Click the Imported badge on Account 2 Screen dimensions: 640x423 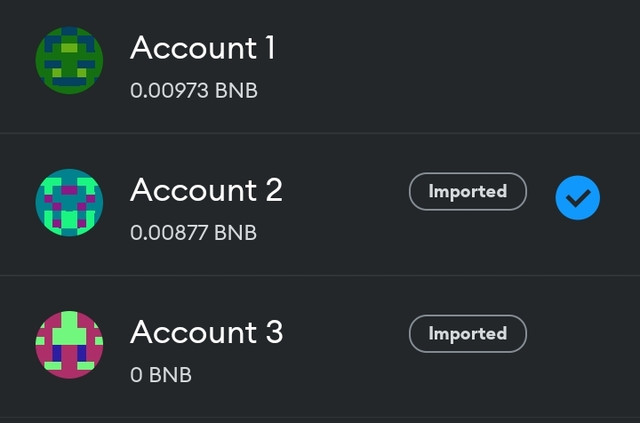pyautogui.click(x=468, y=191)
